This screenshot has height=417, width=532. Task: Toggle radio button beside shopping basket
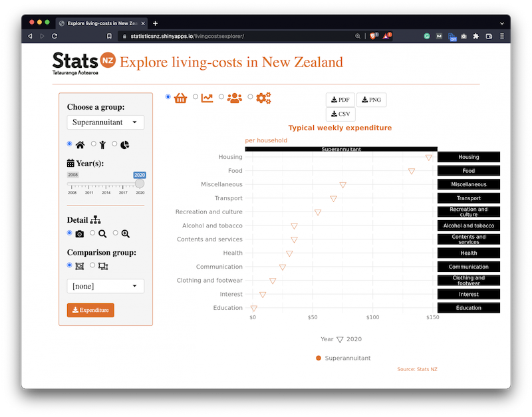pos(168,96)
